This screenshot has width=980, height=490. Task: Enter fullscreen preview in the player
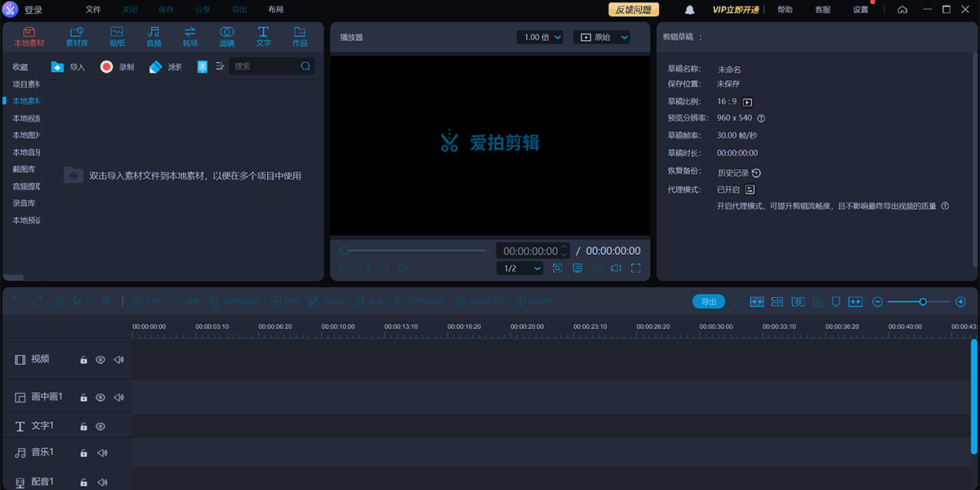point(635,268)
